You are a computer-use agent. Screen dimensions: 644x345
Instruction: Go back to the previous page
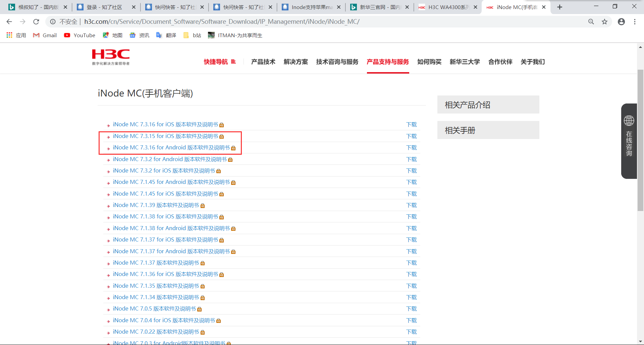(x=9, y=22)
